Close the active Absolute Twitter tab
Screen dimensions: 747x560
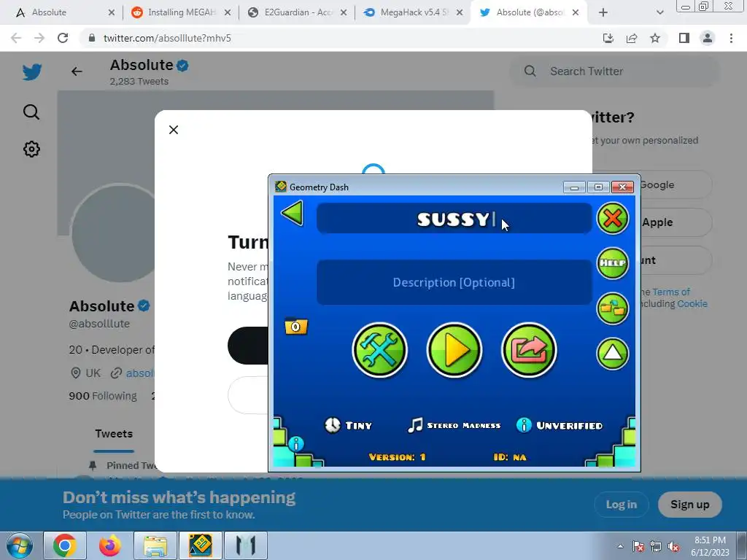coord(576,12)
